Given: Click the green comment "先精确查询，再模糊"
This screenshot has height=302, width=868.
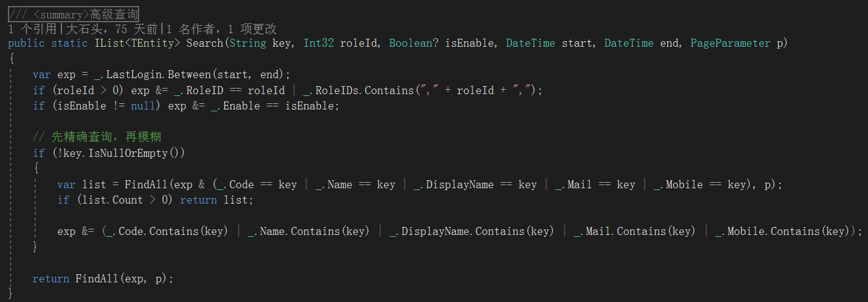Looking at the screenshot, I should [x=97, y=137].
